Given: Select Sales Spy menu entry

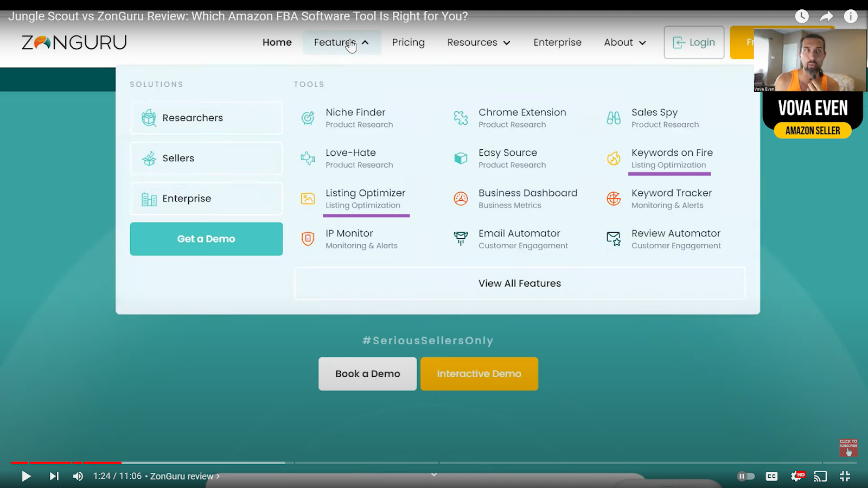Looking at the screenshot, I should point(665,118).
